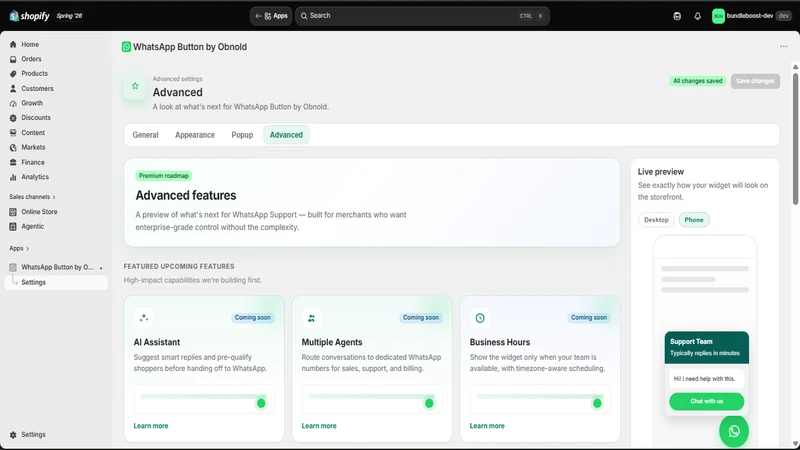Click the Search input field
Viewport: 800px width, 450px height.
pyautogui.click(x=422, y=16)
